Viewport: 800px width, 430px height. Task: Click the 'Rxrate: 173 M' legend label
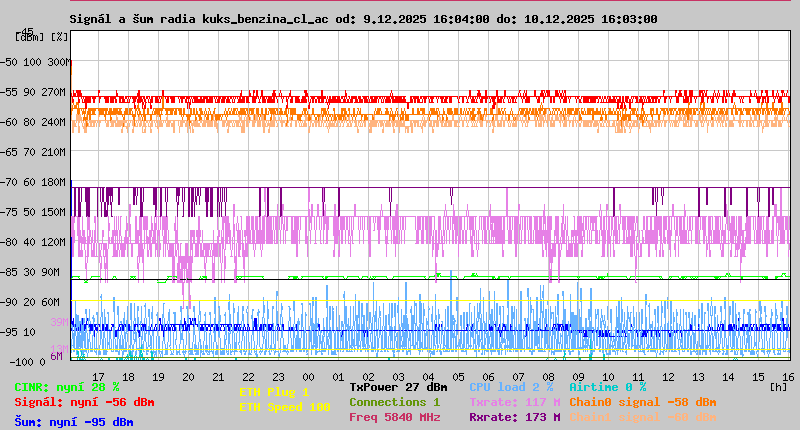(x=515, y=417)
